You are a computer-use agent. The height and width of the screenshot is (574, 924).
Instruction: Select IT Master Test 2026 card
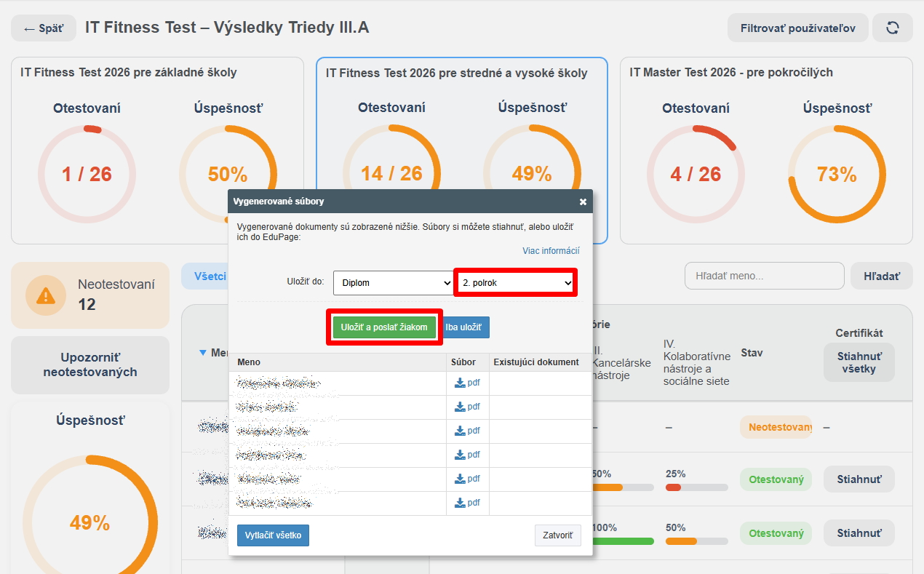point(766,151)
